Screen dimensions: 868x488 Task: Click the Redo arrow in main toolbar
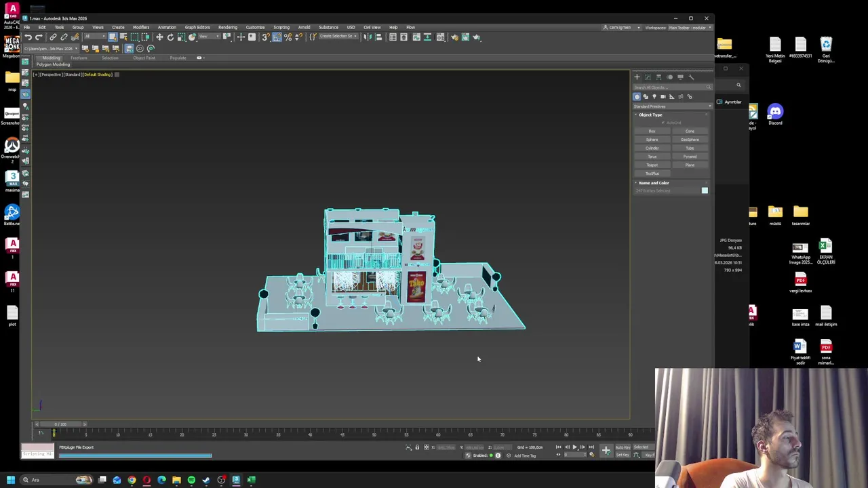tap(39, 37)
